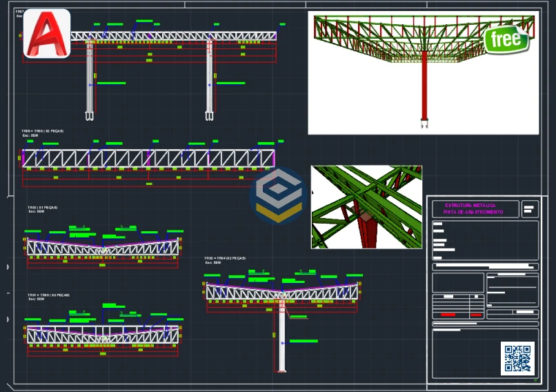Click the QR code in the title block

click(x=517, y=358)
